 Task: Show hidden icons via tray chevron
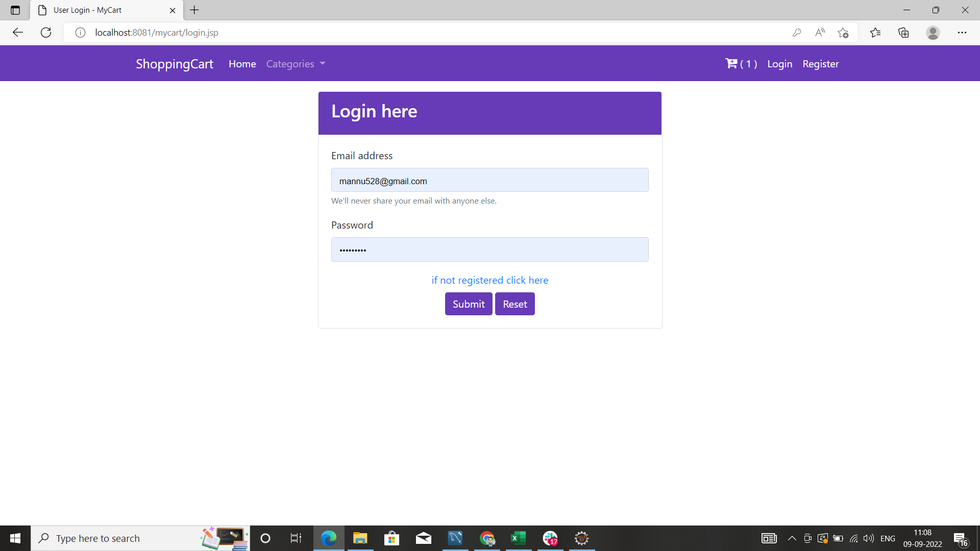click(792, 538)
